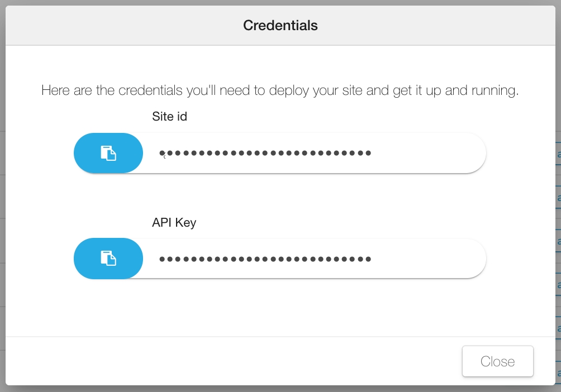Click the dimmed backdrop left of dialog

click(x=2, y=195)
